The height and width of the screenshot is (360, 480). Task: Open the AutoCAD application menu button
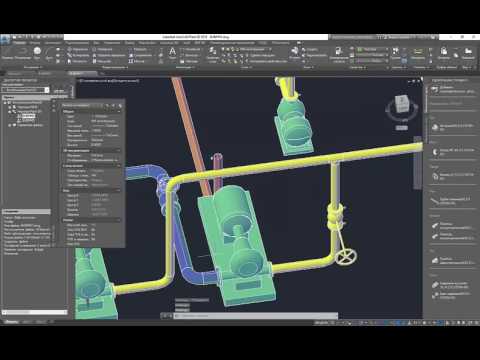point(5,40)
